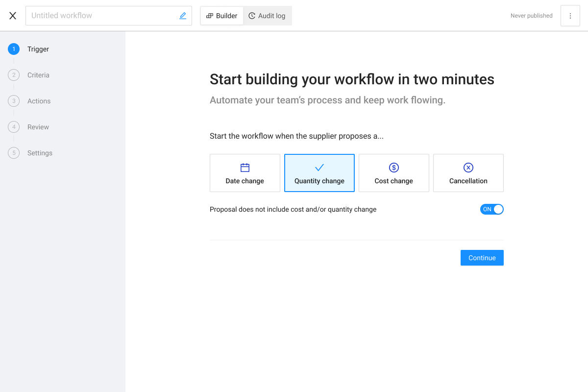This screenshot has width=588, height=392.
Task: Click the pencil edit icon in name field
Action: tap(183, 16)
